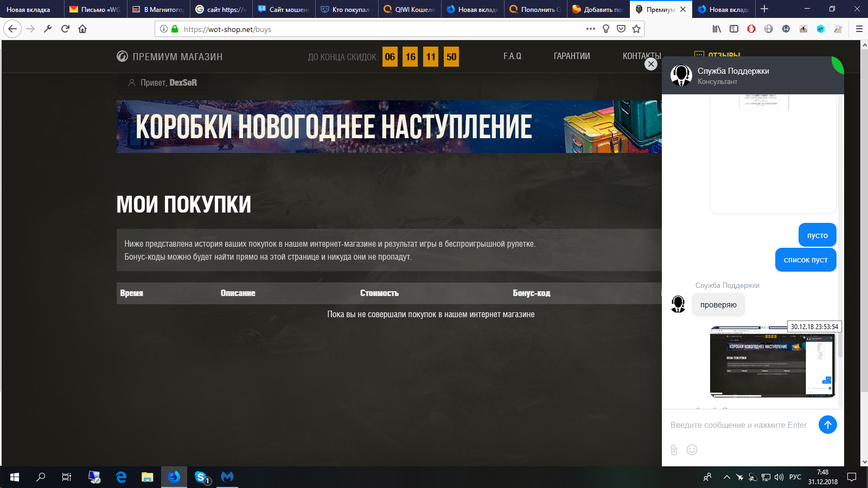The width and height of the screenshot is (868, 488).
Task: Open page actions three-dots menu
Action: [591, 29]
